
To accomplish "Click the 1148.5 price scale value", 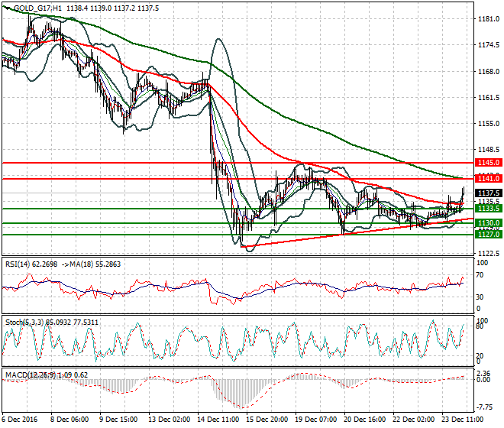I will [489, 150].
